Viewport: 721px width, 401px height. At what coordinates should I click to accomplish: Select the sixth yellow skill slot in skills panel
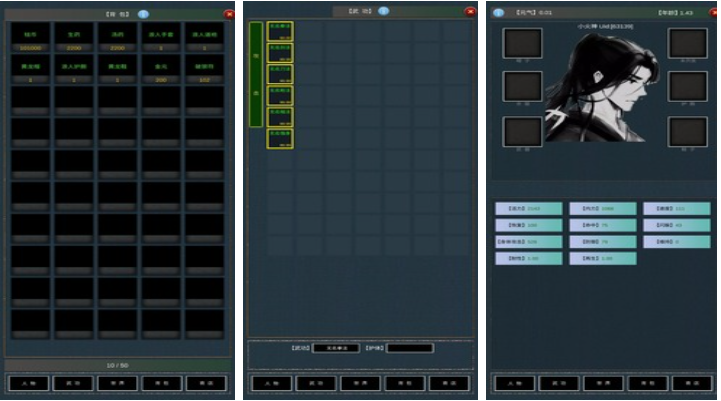coord(280,138)
